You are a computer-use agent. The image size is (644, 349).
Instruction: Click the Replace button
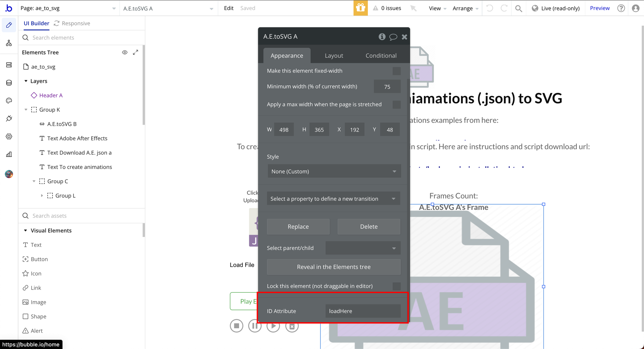[x=298, y=227]
